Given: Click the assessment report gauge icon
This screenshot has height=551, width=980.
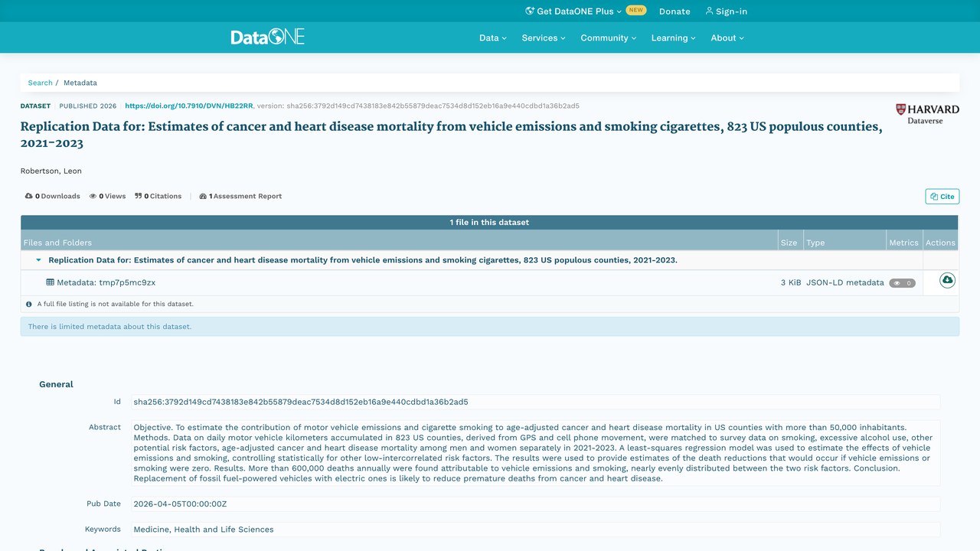Looking at the screenshot, I should [203, 196].
